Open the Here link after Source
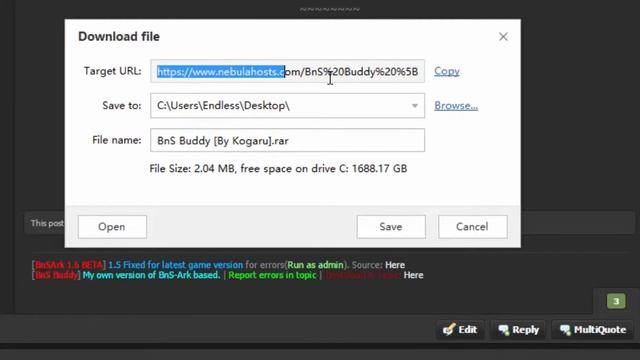 (395, 265)
